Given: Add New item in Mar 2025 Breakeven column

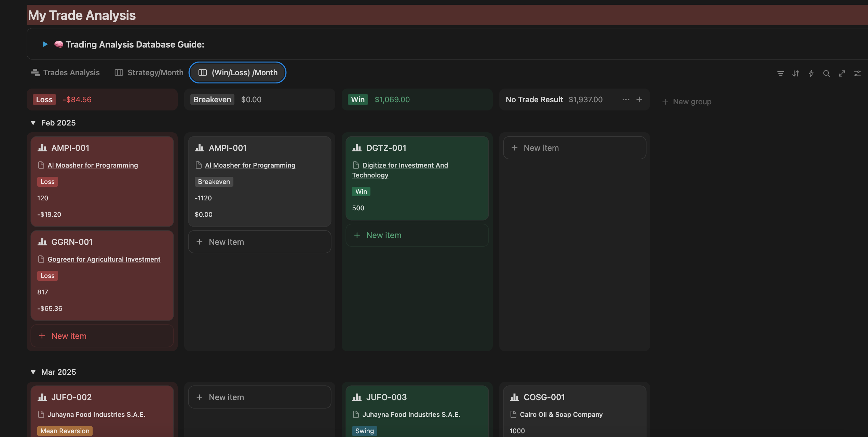Looking at the screenshot, I should pyautogui.click(x=260, y=397).
